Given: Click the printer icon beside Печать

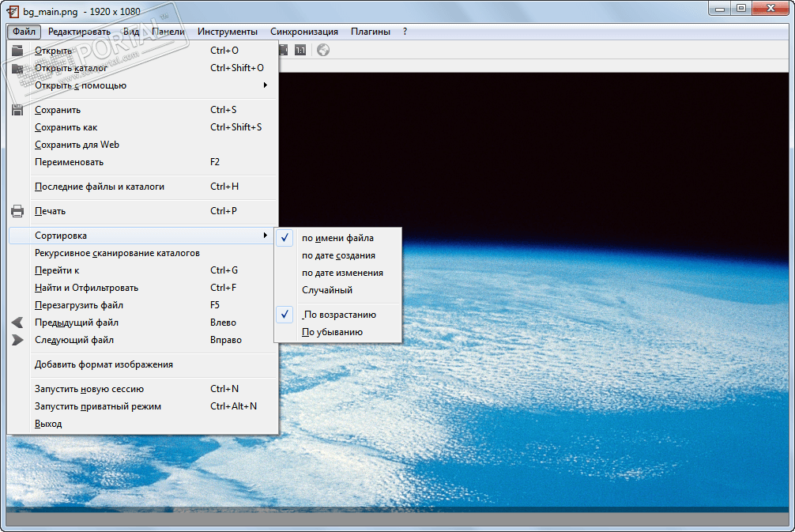Looking at the screenshot, I should tap(17, 211).
